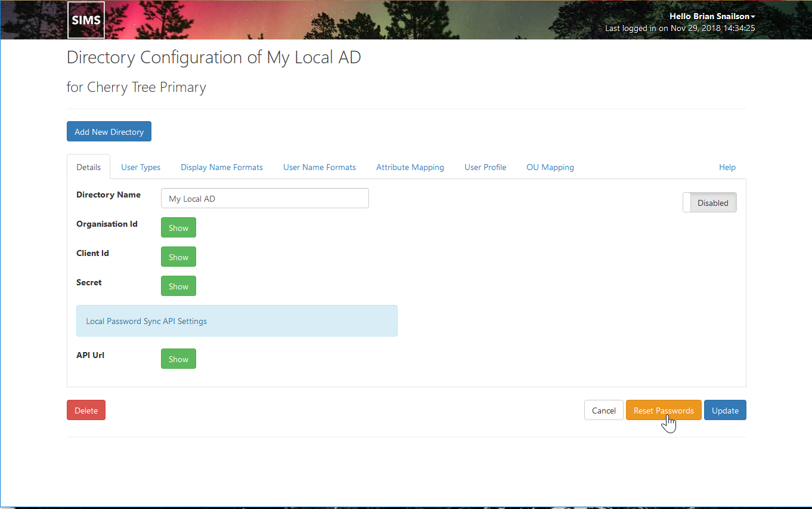
Task: Click the for Cherry Tree Primary subheading
Action: [137, 87]
